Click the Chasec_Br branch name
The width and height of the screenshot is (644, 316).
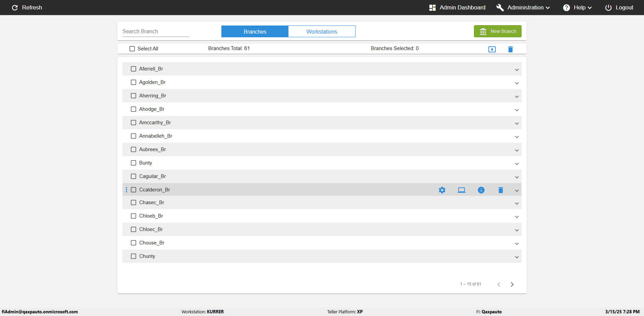point(152,202)
